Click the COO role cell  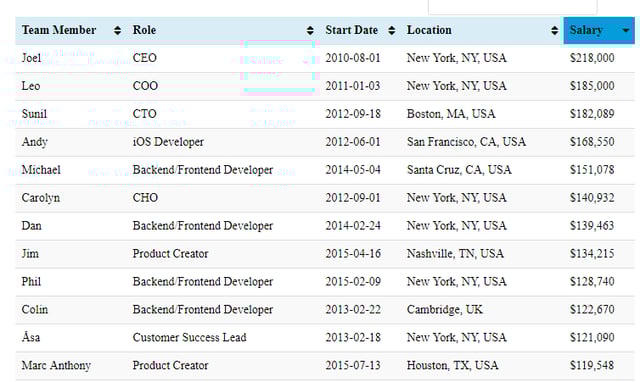pos(145,86)
